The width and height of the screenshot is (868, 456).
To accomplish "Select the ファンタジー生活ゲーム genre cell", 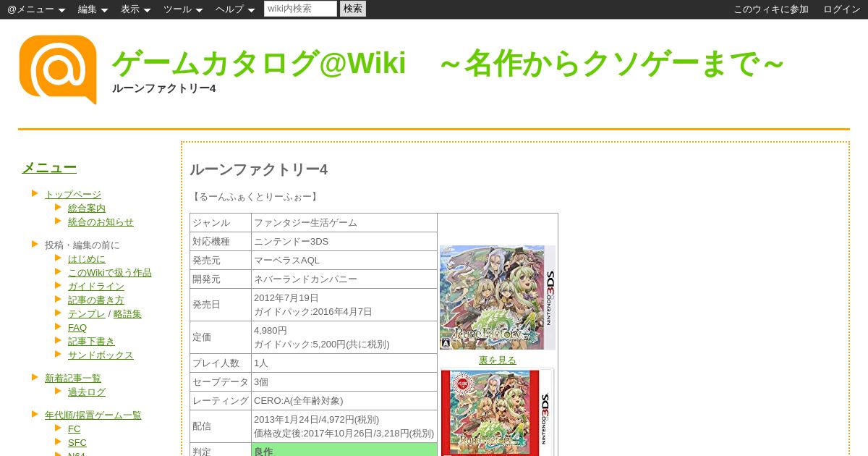I will (344, 222).
